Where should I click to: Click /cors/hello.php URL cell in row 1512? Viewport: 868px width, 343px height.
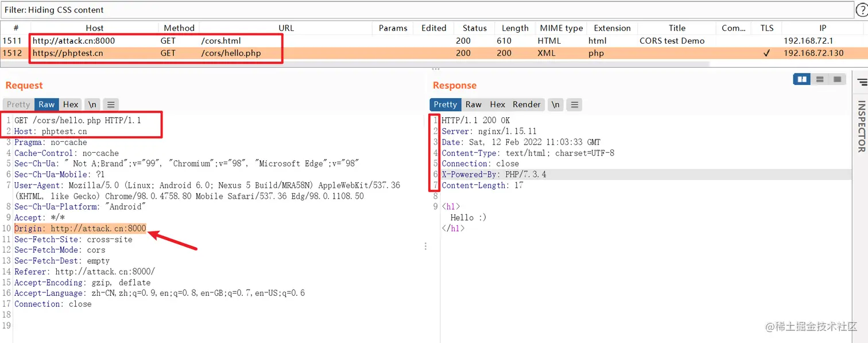[x=231, y=53]
